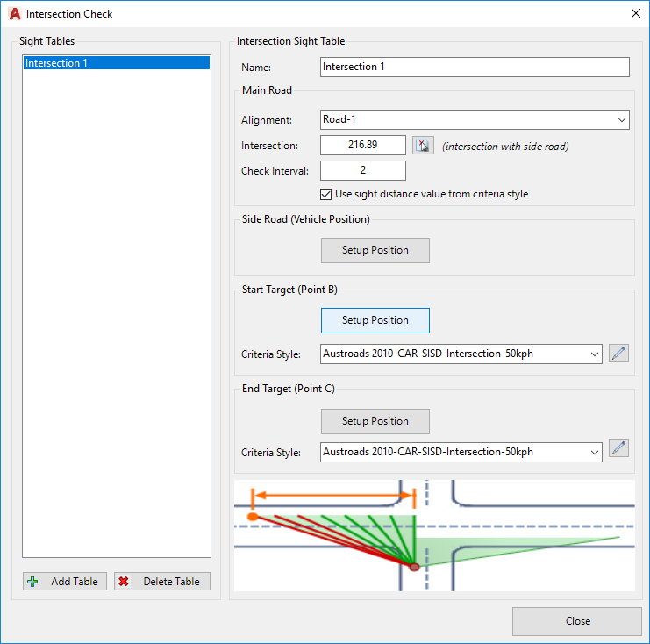The image size is (650, 644).
Task: Open the Alignment dropdown showing Road-1
Action: (x=475, y=120)
